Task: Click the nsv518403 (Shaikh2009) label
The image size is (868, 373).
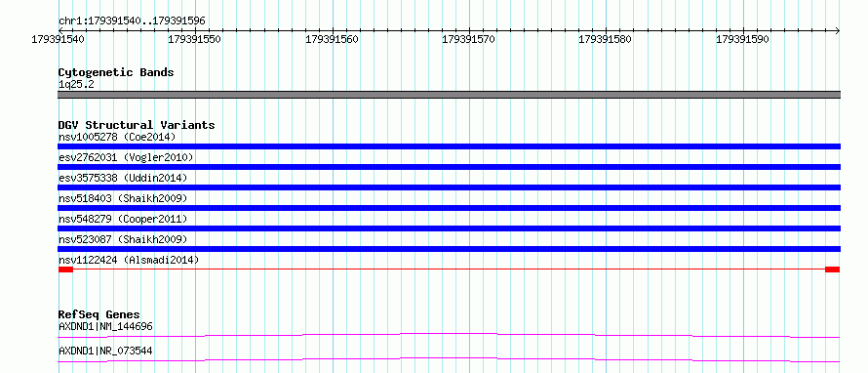Action: point(123,198)
